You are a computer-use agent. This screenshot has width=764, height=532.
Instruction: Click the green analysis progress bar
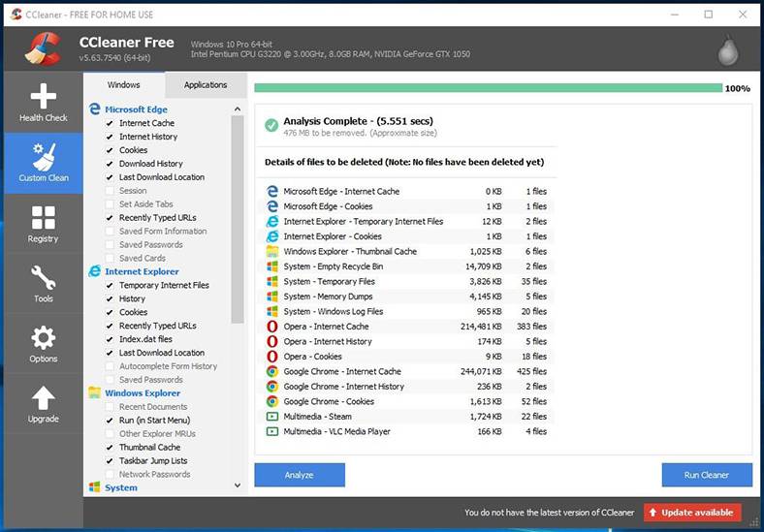[x=489, y=88]
